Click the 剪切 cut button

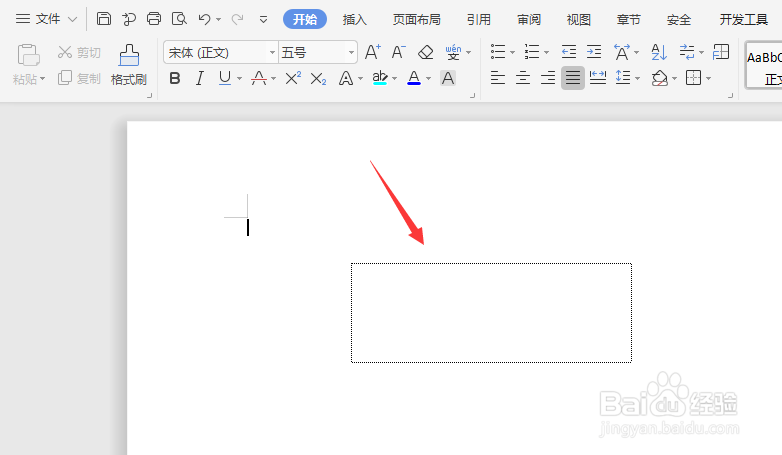79,52
